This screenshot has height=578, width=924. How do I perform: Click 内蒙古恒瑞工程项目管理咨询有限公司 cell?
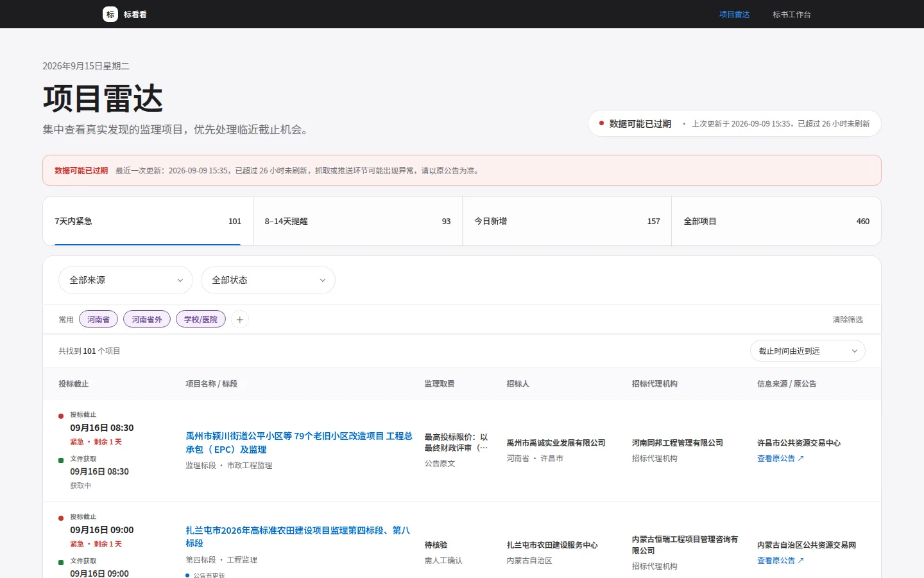point(685,545)
